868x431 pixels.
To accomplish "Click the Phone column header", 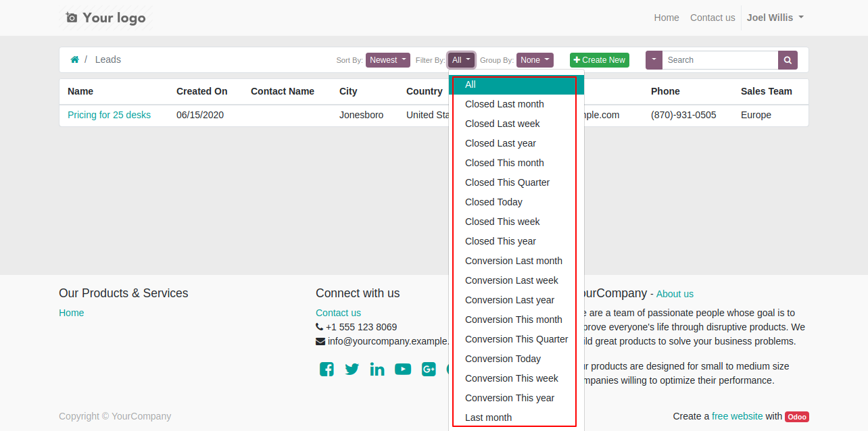I will [665, 91].
